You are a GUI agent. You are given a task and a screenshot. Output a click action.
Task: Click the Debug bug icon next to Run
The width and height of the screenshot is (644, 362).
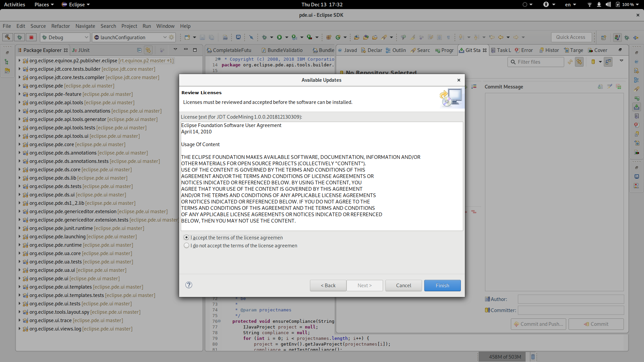264,37
